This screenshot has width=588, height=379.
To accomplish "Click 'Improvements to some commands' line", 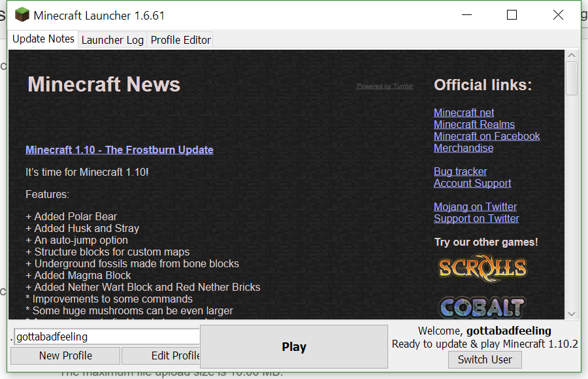I will pyautogui.click(x=108, y=299).
